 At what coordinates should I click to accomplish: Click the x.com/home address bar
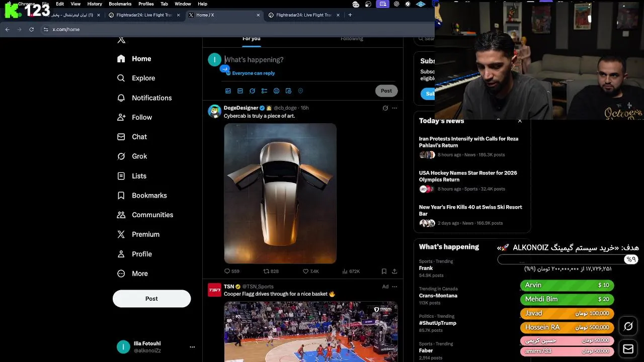(66, 30)
